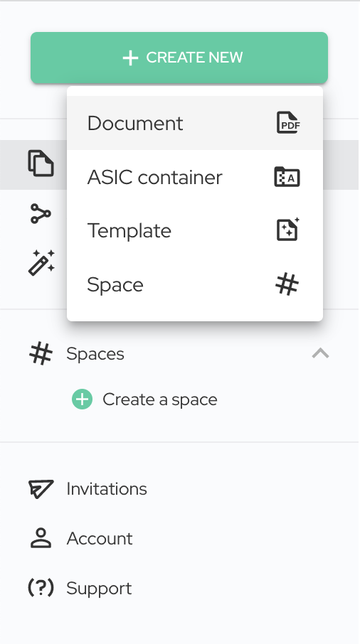Click the person Account icon

tap(41, 539)
